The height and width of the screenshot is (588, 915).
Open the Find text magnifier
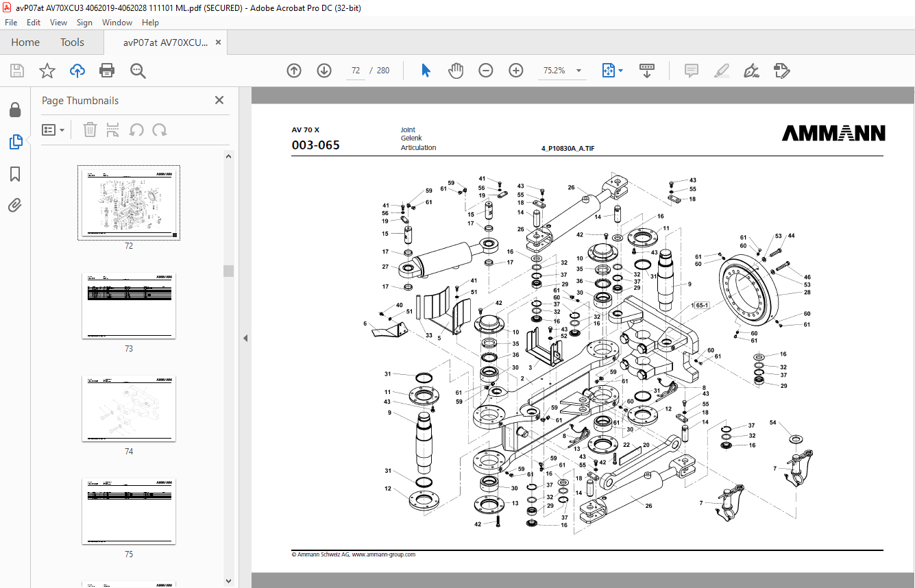coord(138,71)
